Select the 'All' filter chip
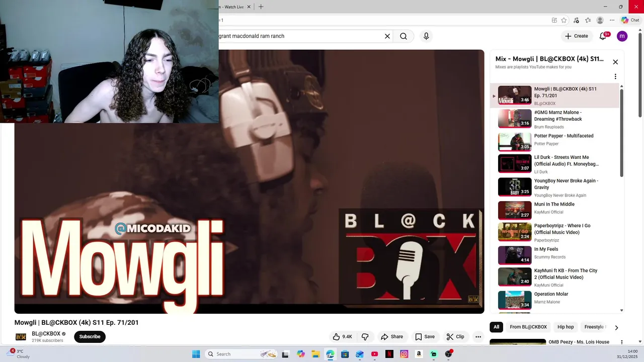Viewport: 644px width, 362px height. (x=496, y=327)
